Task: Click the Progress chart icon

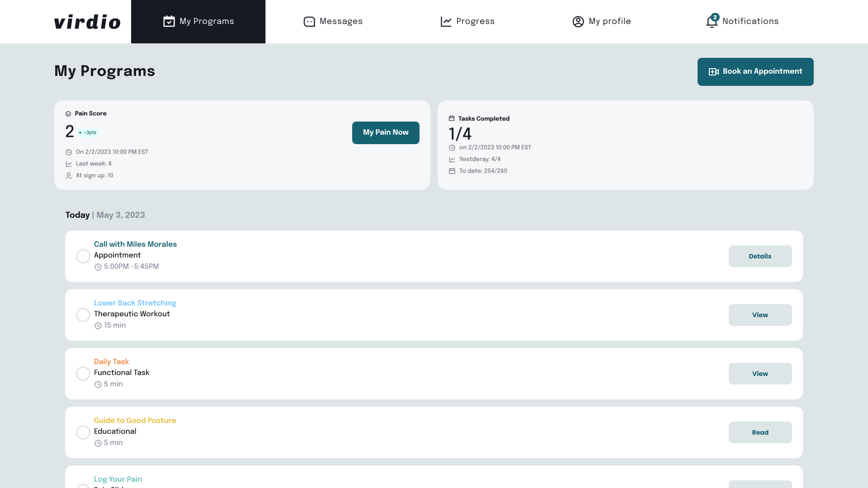Action: 446,22
